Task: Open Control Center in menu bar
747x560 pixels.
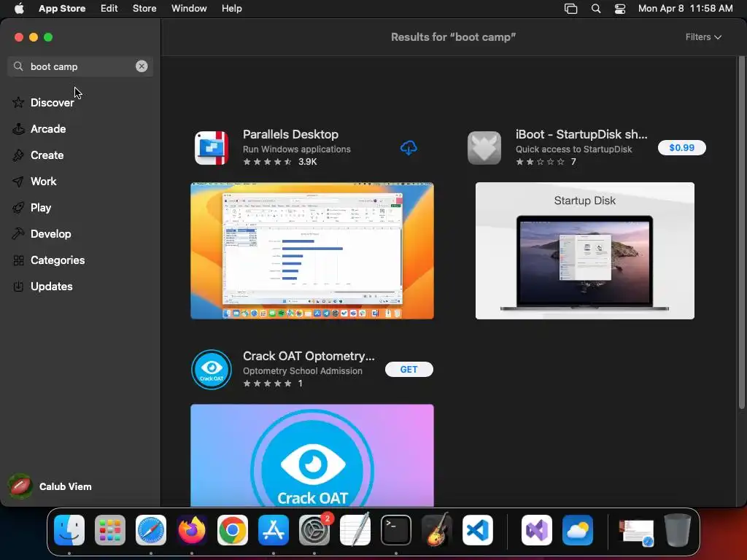Action: coord(620,9)
